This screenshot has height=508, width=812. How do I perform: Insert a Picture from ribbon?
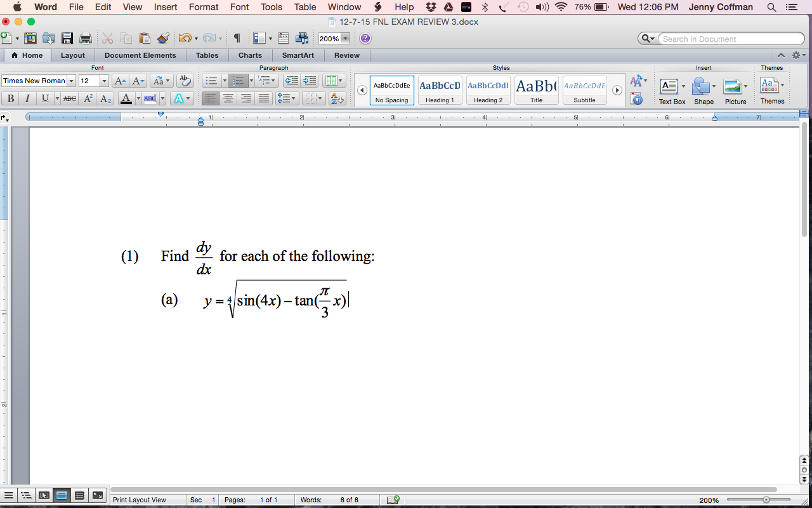[x=735, y=91]
